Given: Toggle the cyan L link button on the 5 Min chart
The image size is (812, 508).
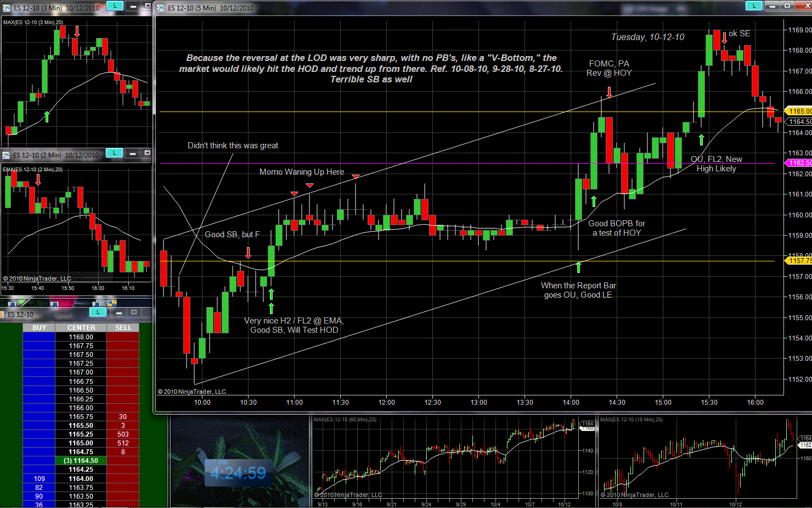Looking at the screenshot, I should pyautogui.click(x=754, y=5).
